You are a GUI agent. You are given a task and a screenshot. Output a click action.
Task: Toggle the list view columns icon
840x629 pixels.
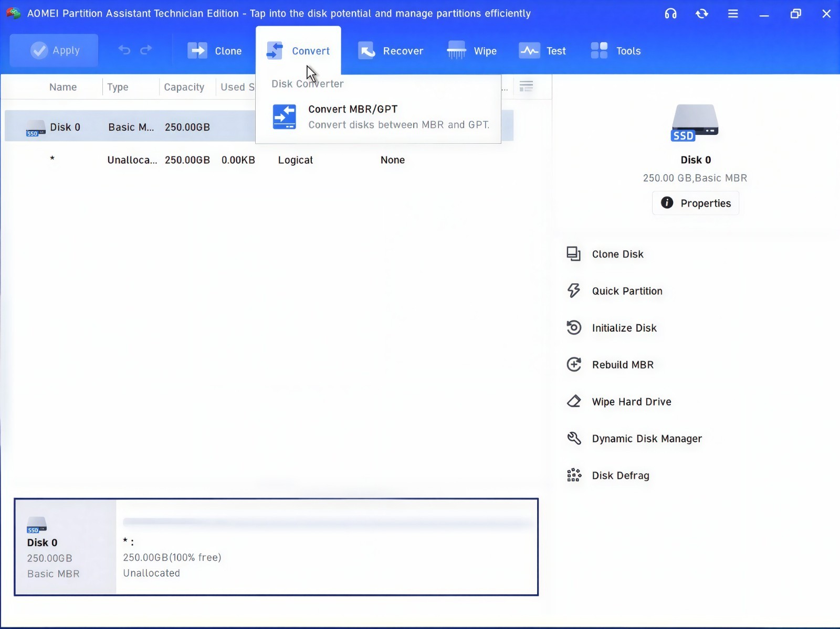(x=526, y=86)
